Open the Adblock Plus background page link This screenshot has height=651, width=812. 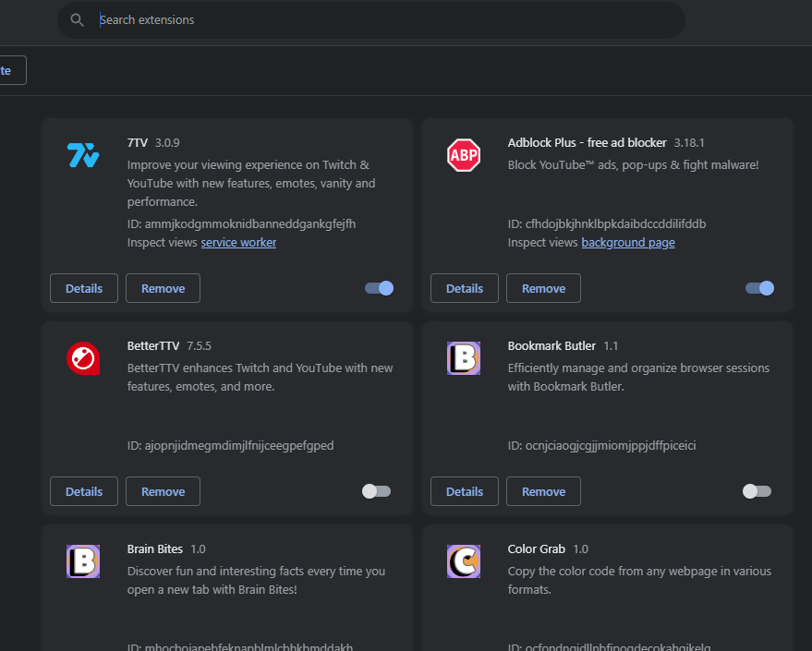628,243
